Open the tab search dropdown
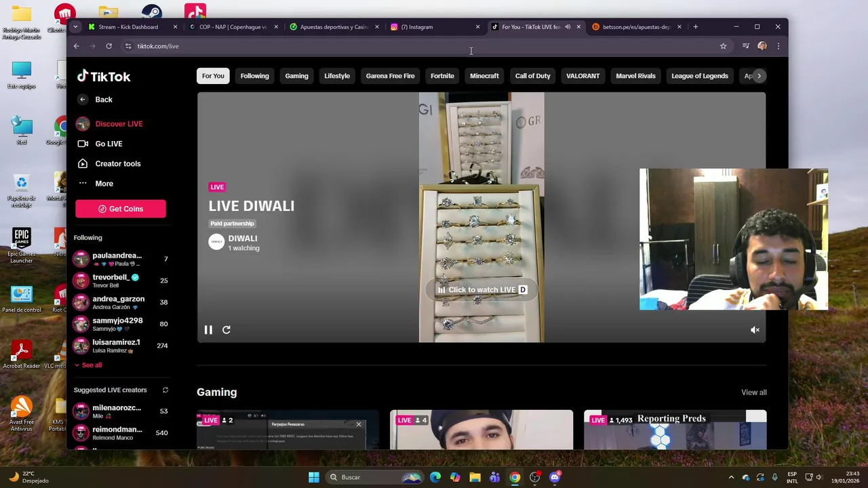 coord(75,27)
